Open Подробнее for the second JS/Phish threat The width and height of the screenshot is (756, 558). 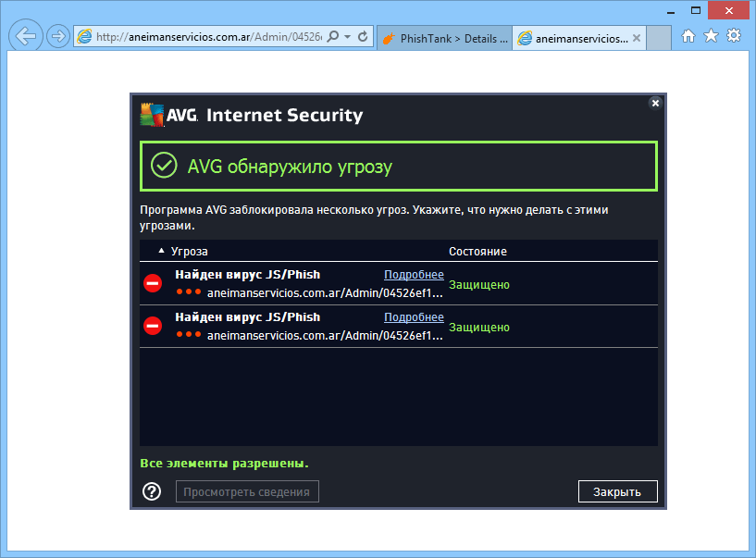pos(414,316)
